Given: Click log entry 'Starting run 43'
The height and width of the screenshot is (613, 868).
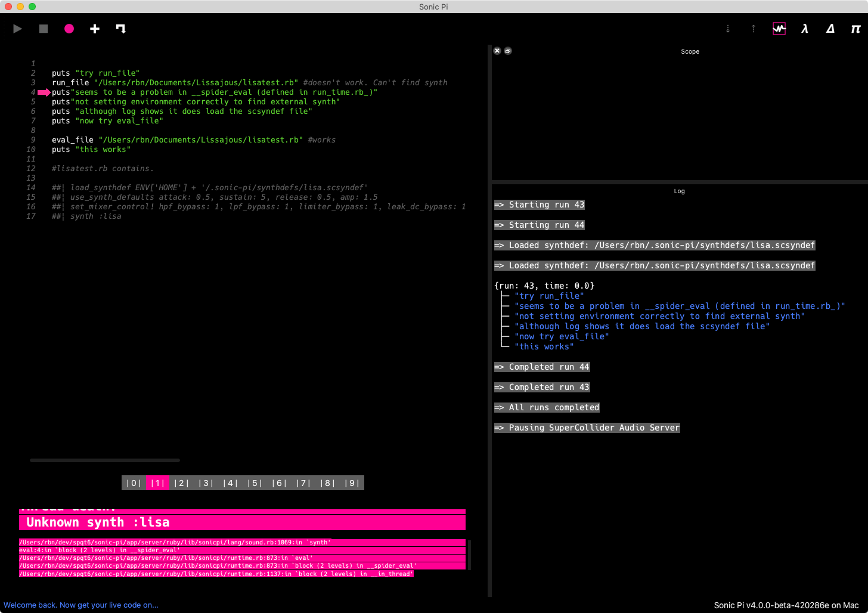Looking at the screenshot, I should (540, 205).
